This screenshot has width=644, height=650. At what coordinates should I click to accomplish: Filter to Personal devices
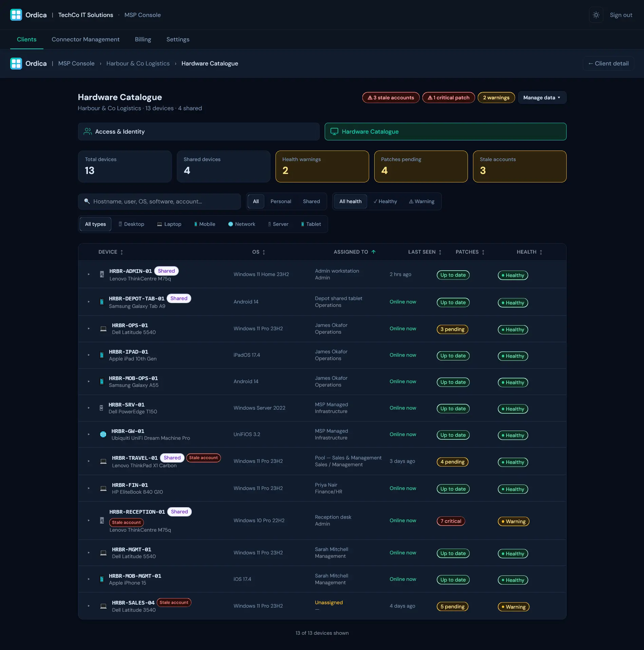[281, 201]
